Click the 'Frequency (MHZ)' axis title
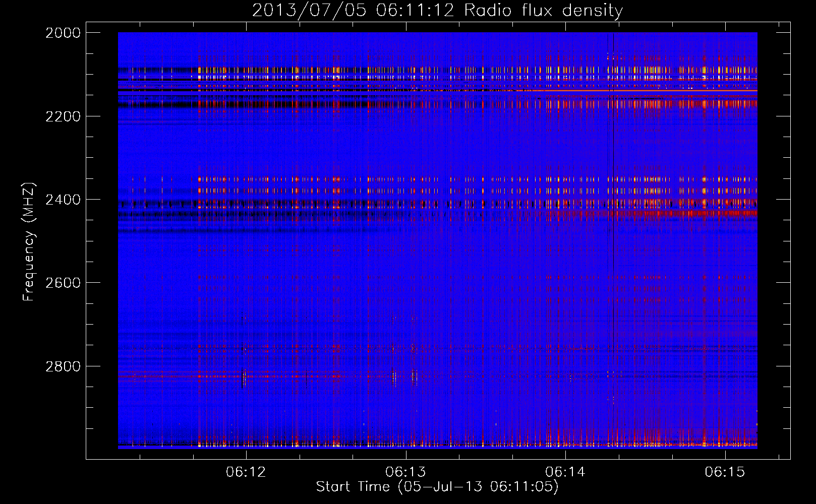Screen dimensions: 816x504 click(x=29, y=242)
